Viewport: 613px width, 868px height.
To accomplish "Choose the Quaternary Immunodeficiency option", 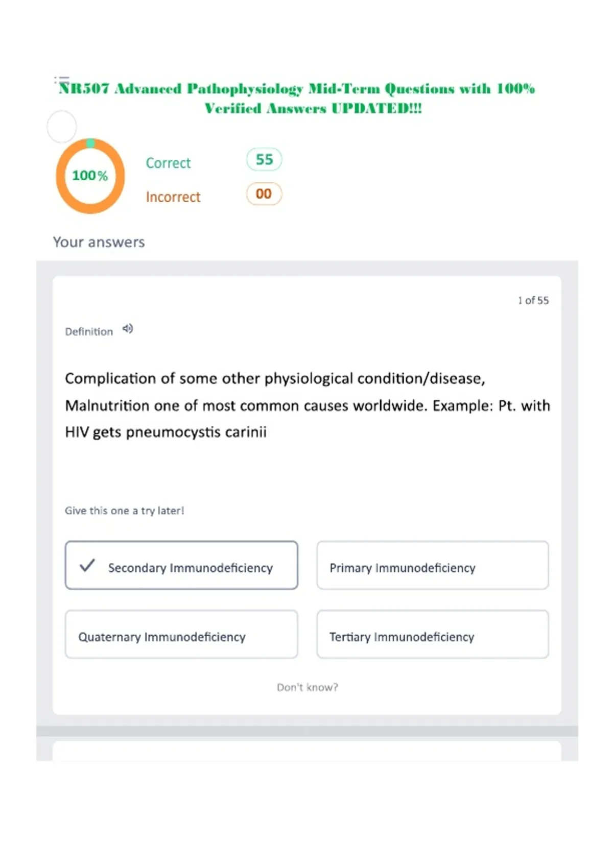I will [181, 634].
